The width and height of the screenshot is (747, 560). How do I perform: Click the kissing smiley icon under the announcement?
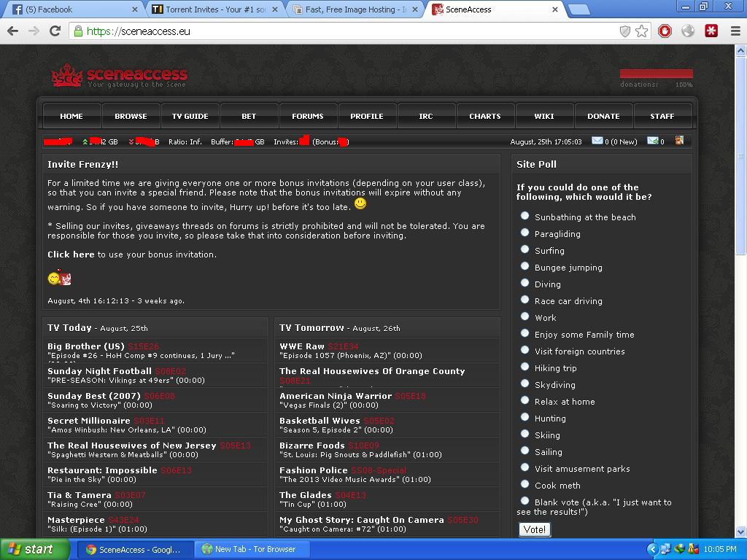coord(60,278)
